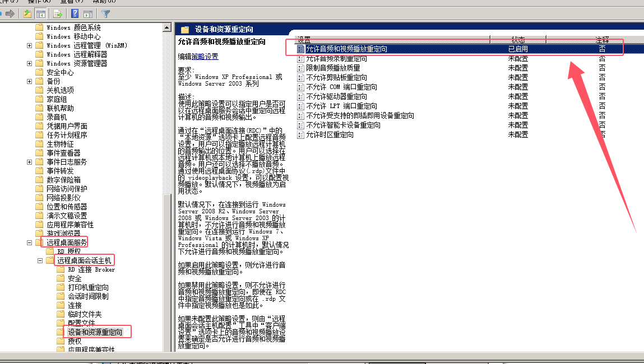Click the policy icon beside 不允许剪贴板重定向

[x=301, y=77]
